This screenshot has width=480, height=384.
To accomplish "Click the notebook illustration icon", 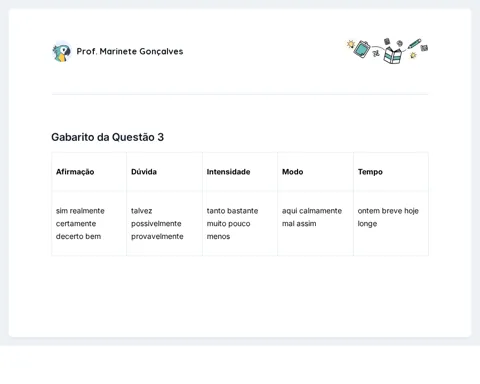I will (362, 49).
